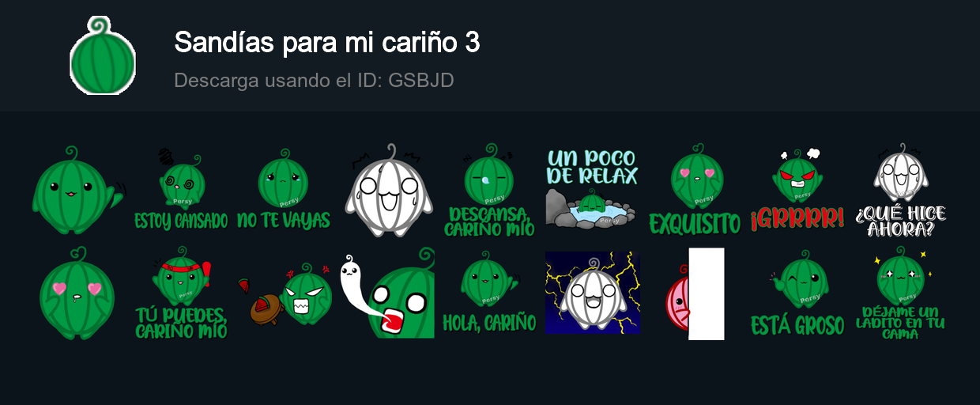Screen dimensions: 980x405
Task: Click the "Sandías para mi cariño 3" title
Action: [x=326, y=43]
